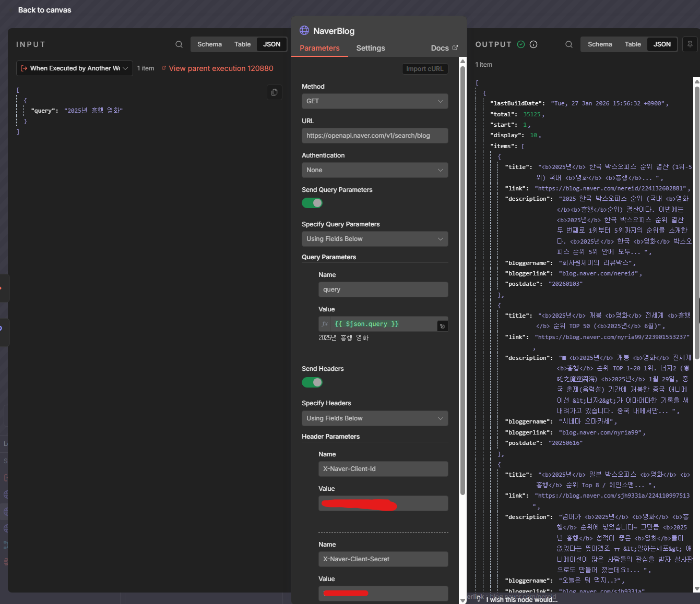Open the Authentication dropdown set to None

click(374, 170)
